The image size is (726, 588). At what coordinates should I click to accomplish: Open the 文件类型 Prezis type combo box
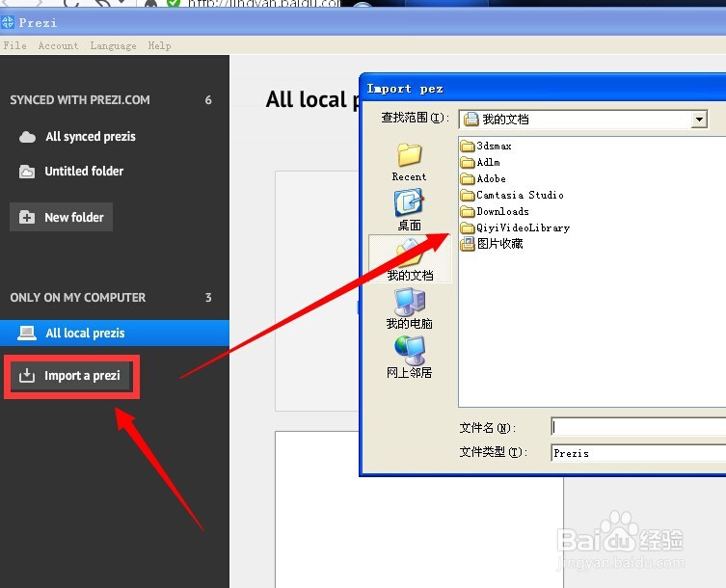click(638, 453)
